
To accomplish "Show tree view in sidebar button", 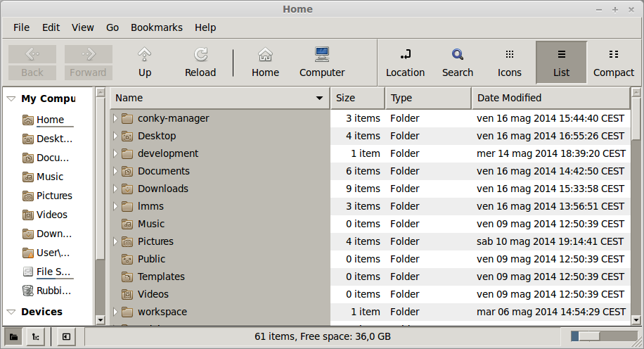I will click(x=36, y=337).
